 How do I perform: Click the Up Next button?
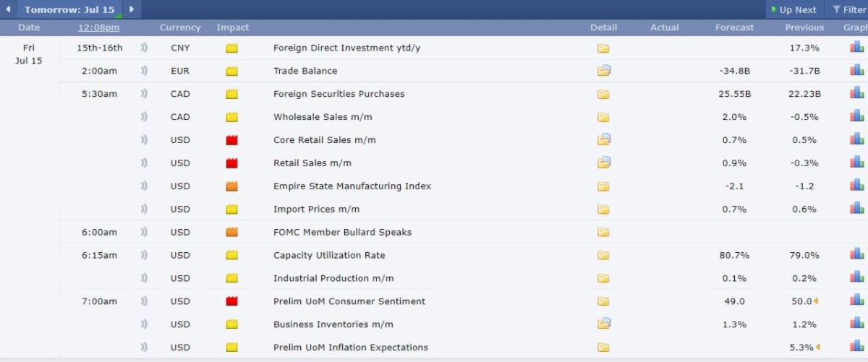coord(793,9)
